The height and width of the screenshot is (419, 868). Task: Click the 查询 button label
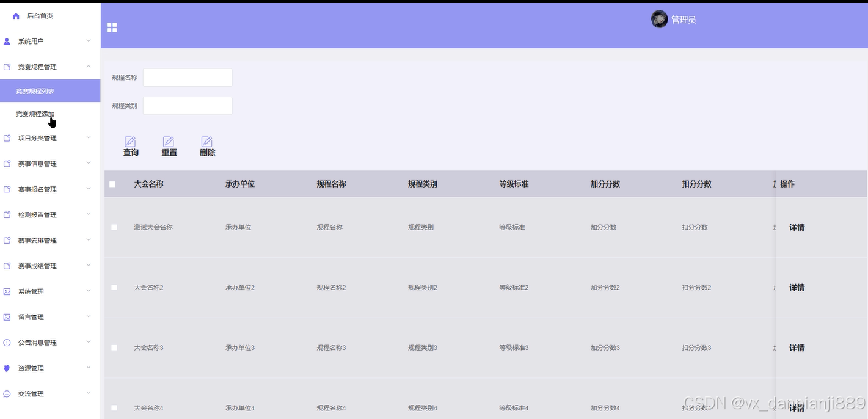(x=131, y=153)
